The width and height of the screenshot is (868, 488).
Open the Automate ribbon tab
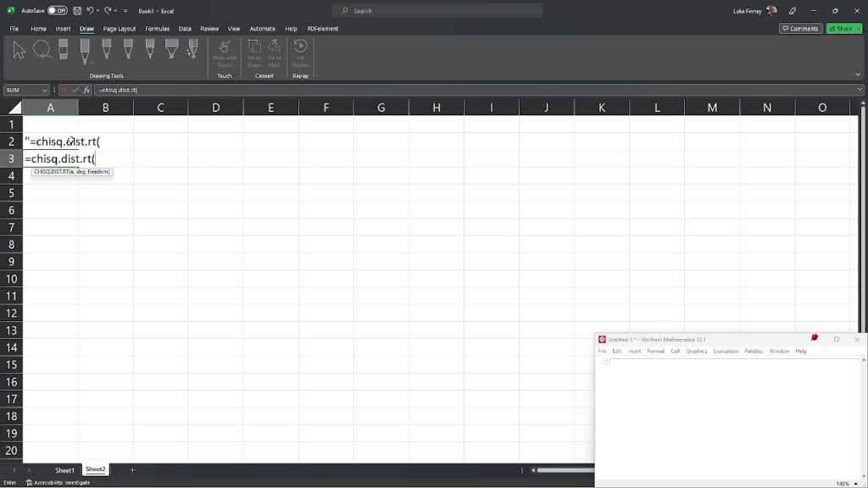pyautogui.click(x=263, y=28)
